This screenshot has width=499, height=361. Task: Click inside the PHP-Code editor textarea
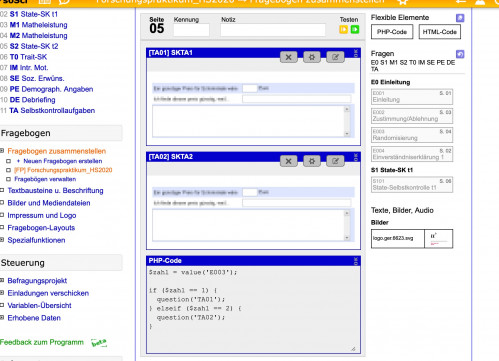click(253, 309)
